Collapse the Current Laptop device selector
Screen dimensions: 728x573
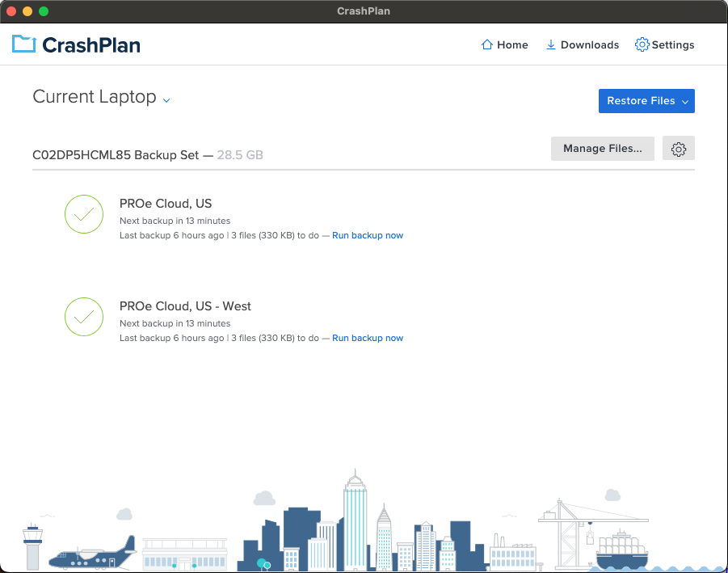pyautogui.click(x=166, y=100)
